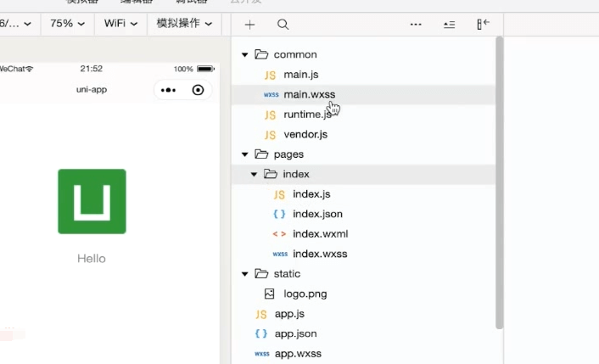Open the device model dropdown ending in 6/…

[x=15, y=24]
